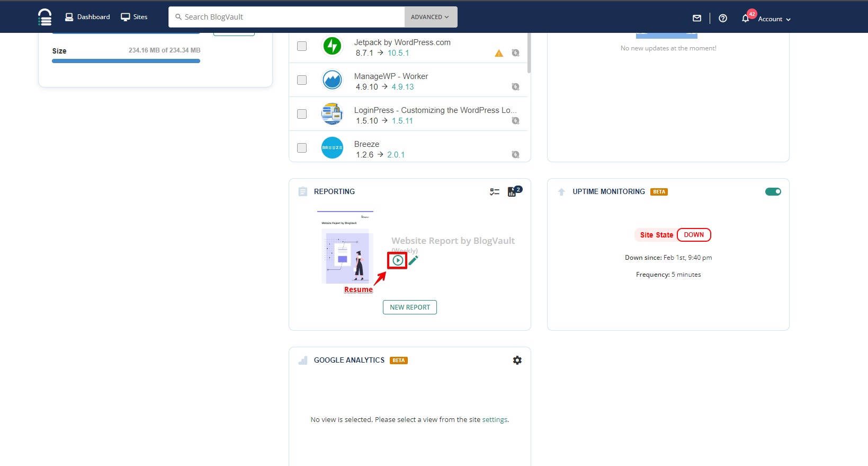Click the Down since Feb 1st text

[x=668, y=258]
